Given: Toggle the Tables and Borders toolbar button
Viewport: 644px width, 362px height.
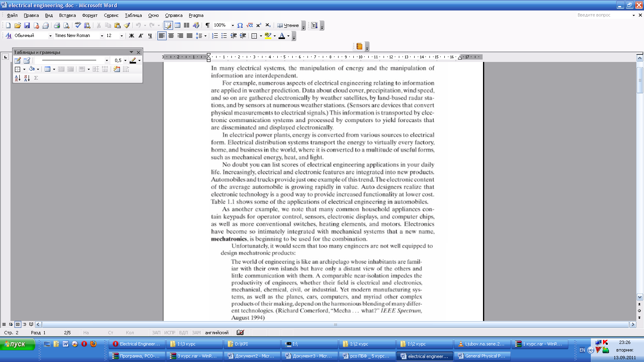Looking at the screenshot, I should (x=168, y=25).
